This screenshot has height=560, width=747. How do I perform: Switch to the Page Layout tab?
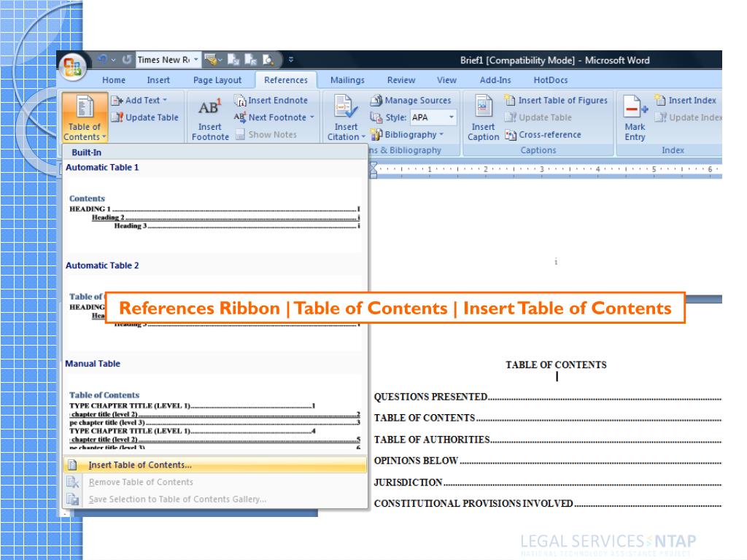tap(217, 80)
